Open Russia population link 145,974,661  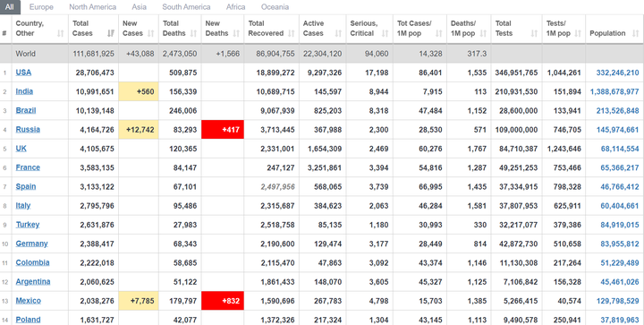pyautogui.click(x=618, y=130)
